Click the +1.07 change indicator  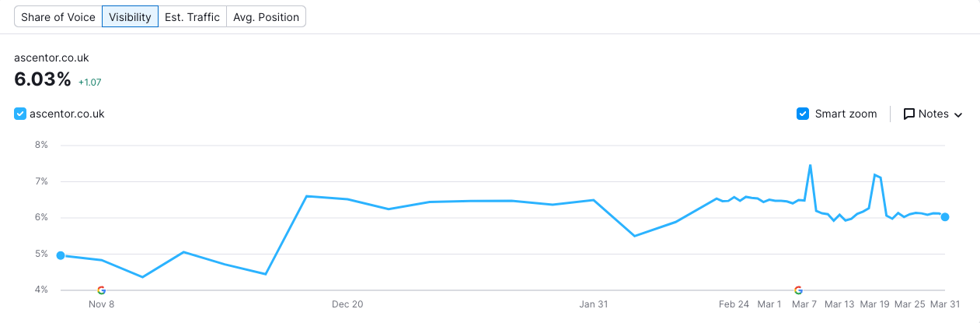90,82
